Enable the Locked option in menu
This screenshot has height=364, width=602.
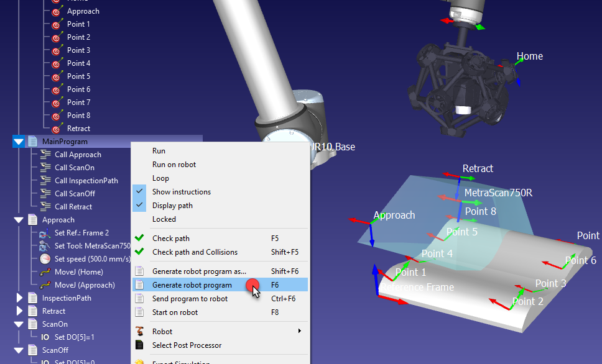[164, 219]
